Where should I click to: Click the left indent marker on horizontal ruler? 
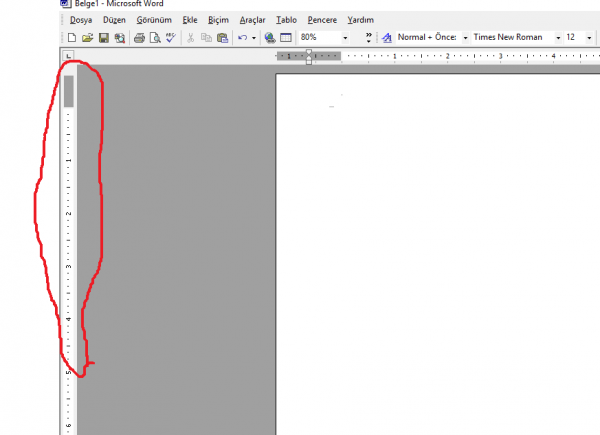309,62
